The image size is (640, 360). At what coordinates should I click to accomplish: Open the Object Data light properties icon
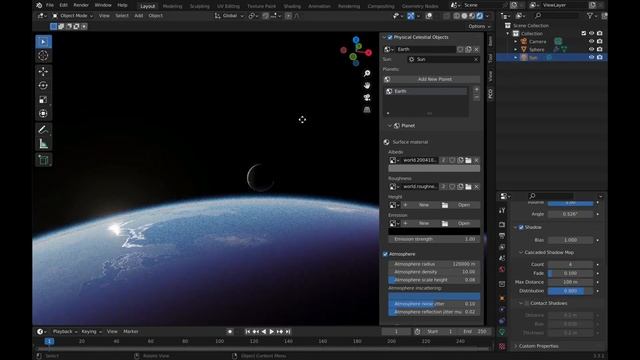pyautogui.click(x=502, y=332)
